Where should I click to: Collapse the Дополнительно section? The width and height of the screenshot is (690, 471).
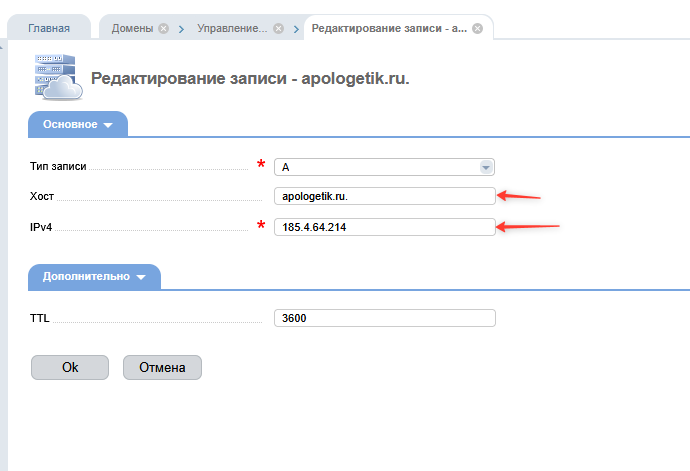tap(95, 276)
